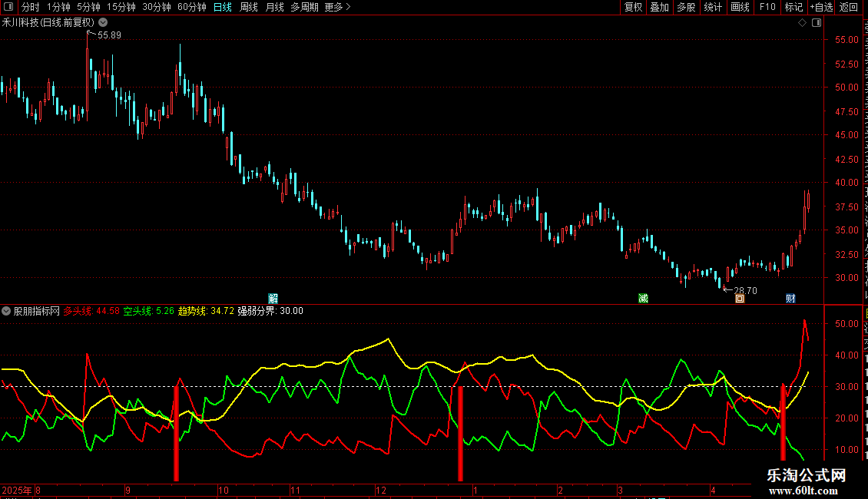Click the 回 marker icon
Screen dimensions: 868x499
click(x=740, y=299)
